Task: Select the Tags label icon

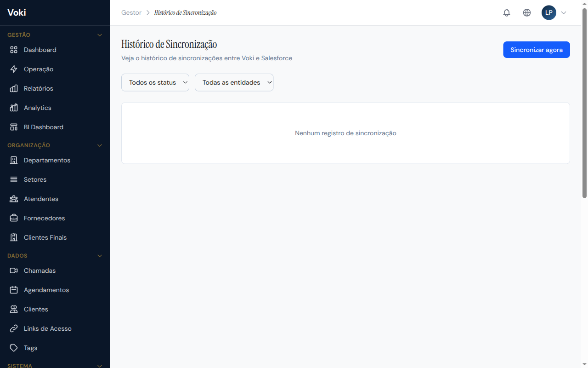Action: tap(14, 348)
